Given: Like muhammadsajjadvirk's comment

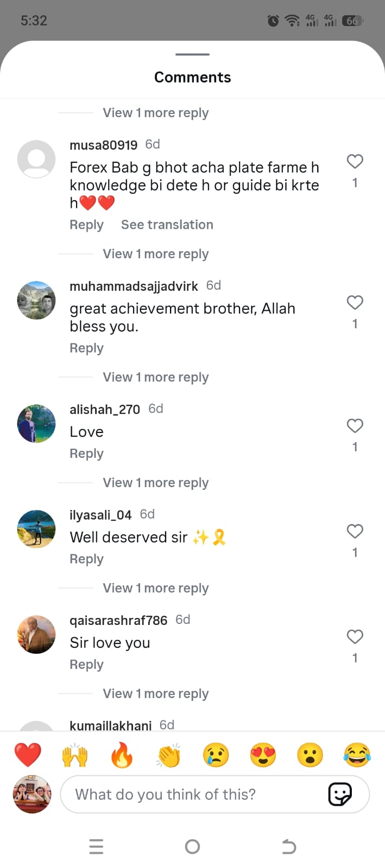Looking at the screenshot, I should (x=355, y=302).
